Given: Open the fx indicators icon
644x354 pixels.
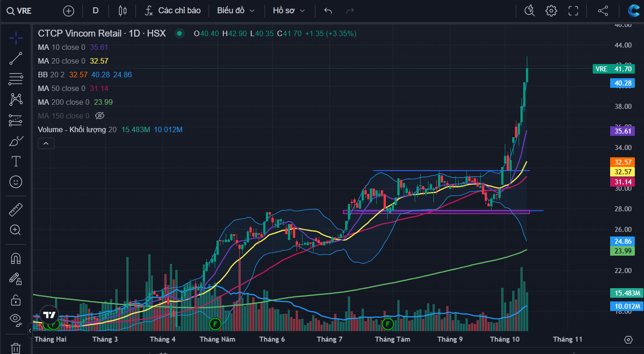Looking at the screenshot, I should coord(148,11).
